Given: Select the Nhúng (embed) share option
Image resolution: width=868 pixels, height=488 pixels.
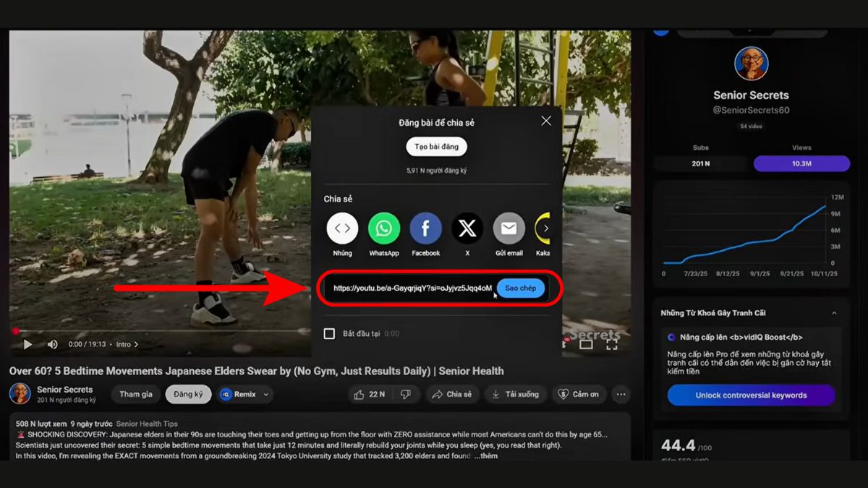Looking at the screenshot, I should coord(341,229).
